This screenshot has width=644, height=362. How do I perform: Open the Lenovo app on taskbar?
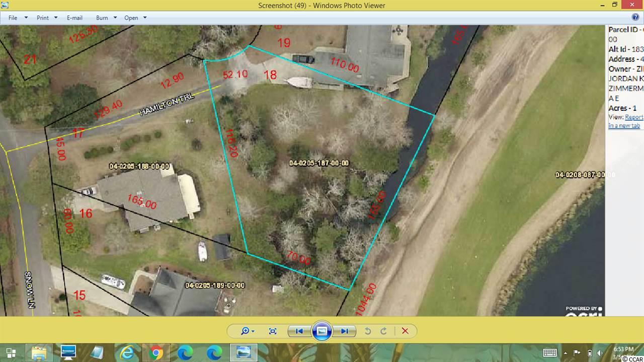point(68,353)
